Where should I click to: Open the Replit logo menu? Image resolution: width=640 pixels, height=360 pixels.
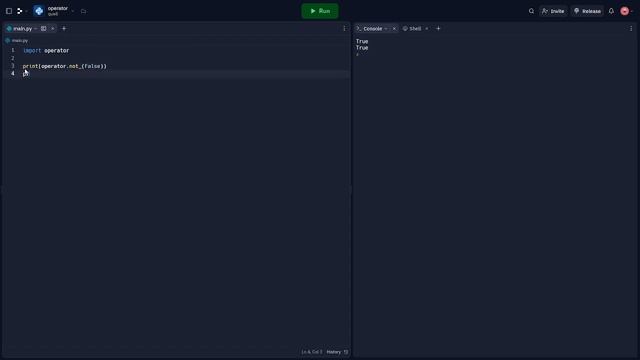19,11
